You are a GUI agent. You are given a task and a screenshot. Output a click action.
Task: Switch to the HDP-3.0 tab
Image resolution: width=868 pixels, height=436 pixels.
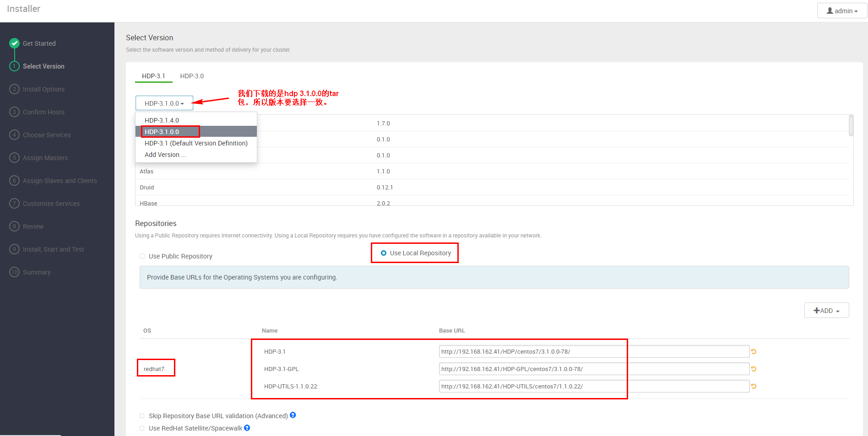(x=192, y=76)
